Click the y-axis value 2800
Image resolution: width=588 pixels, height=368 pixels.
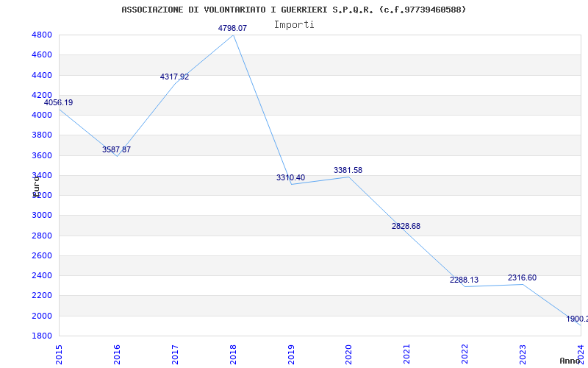click(42, 236)
